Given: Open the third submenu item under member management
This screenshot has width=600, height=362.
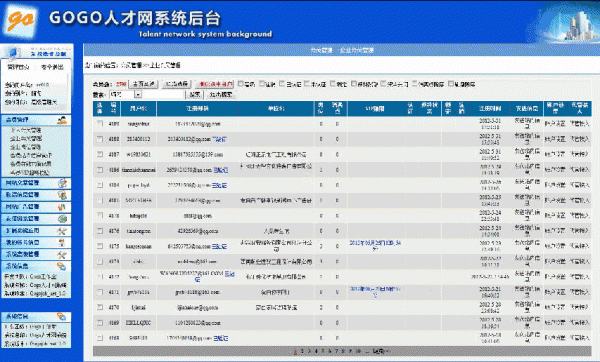Looking at the screenshot, I should click(x=25, y=147).
